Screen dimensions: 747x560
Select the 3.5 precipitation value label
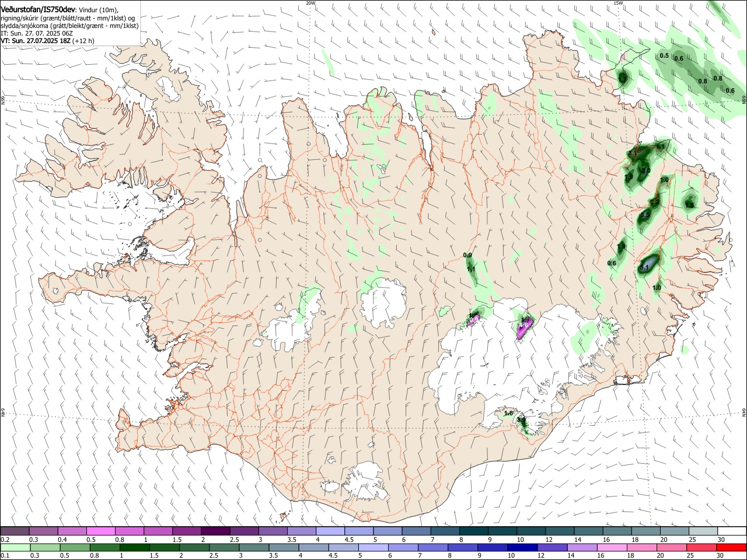tap(645, 215)
